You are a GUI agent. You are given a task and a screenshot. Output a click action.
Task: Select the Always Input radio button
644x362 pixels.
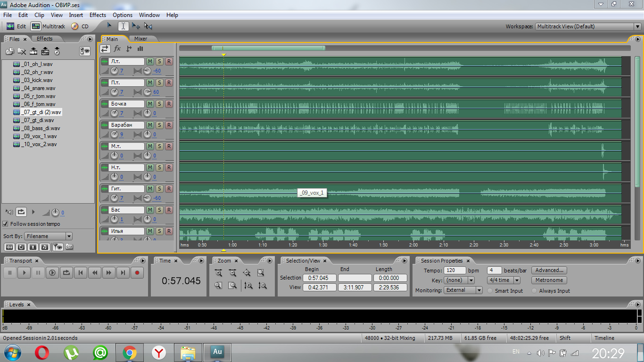click(534, 291)
